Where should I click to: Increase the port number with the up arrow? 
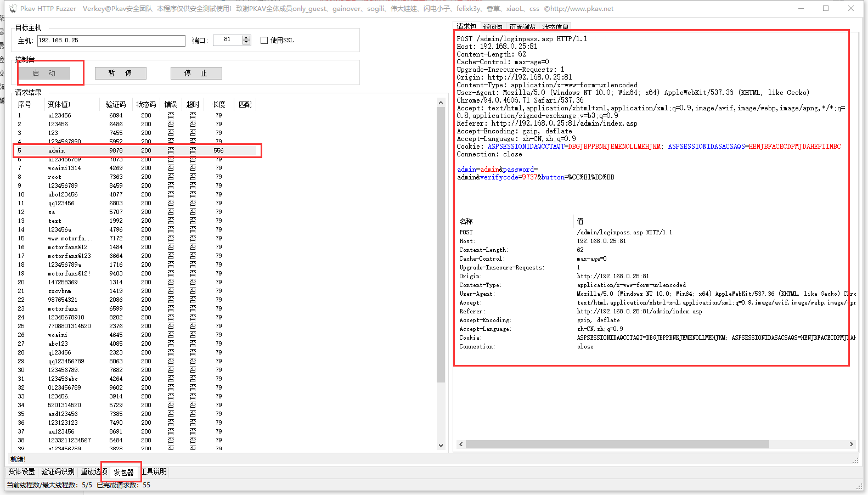tap(246, 37)
